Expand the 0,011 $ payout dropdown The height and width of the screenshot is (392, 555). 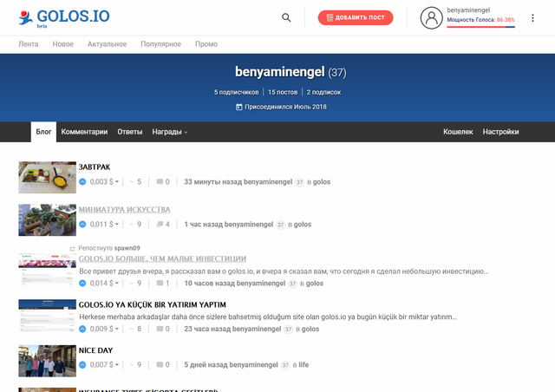[x=104, y=225]
